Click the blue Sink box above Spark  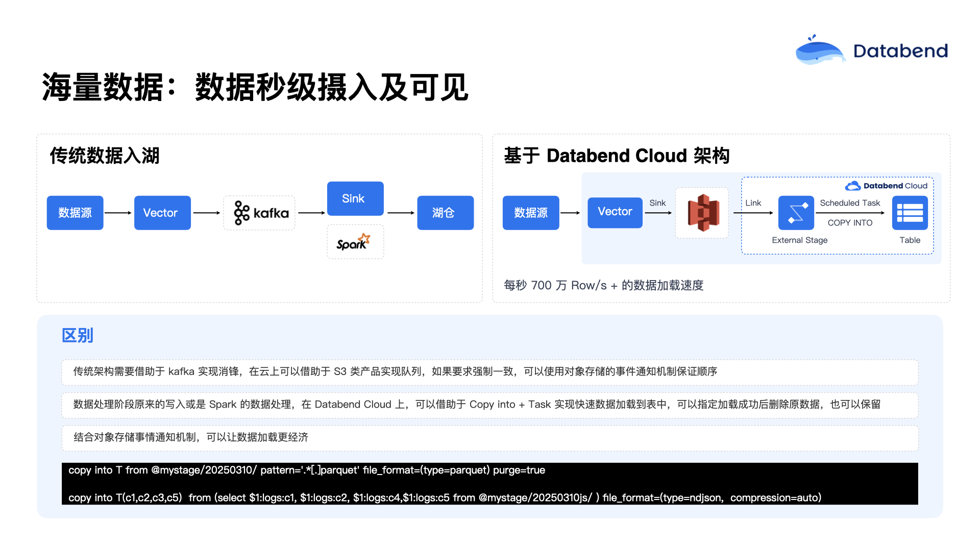(355, 198)
